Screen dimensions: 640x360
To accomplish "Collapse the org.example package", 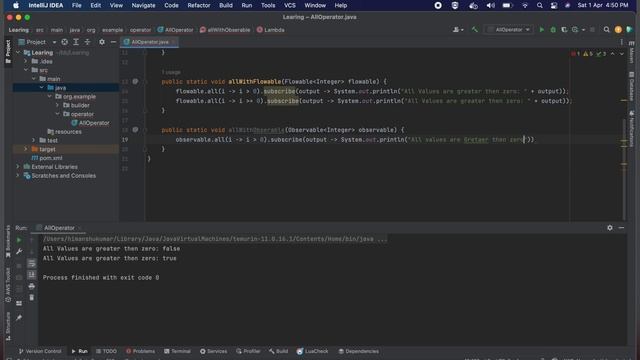I will (x=49, y=97).
